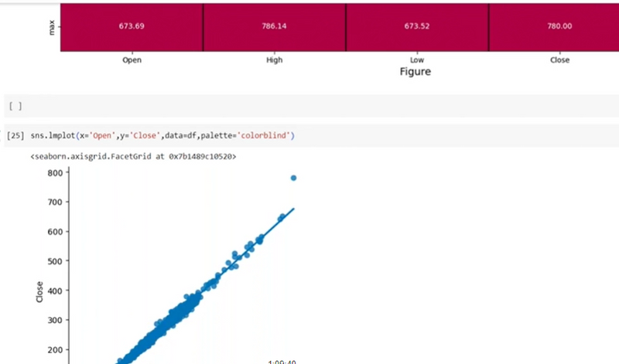The width and height of the screenshot is (619, 364).
Task: Click the empty cell's run bracket
Action: (x=15, y=105)
